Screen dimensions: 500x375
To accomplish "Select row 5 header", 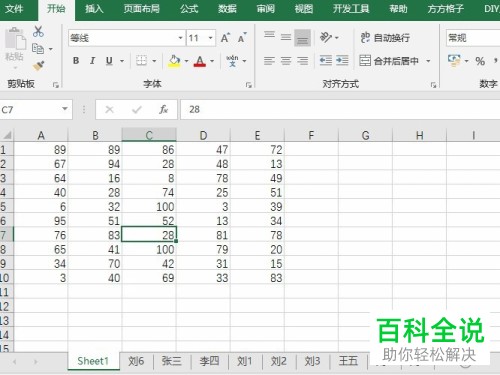I will [6, 207].
